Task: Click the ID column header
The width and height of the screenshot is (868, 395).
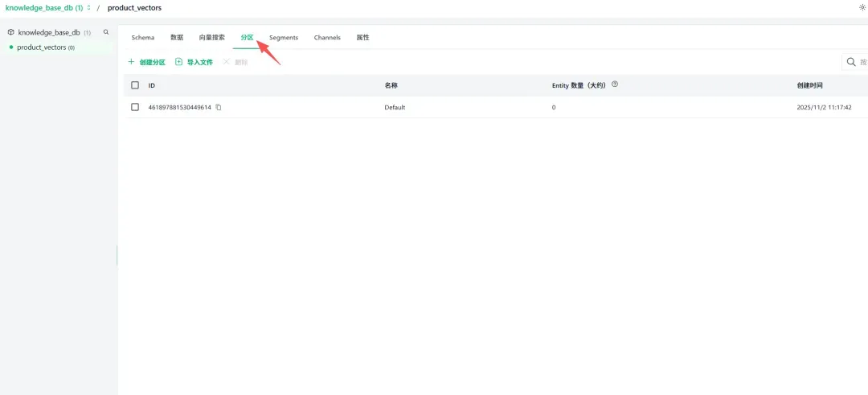Action: click(152, 86)
